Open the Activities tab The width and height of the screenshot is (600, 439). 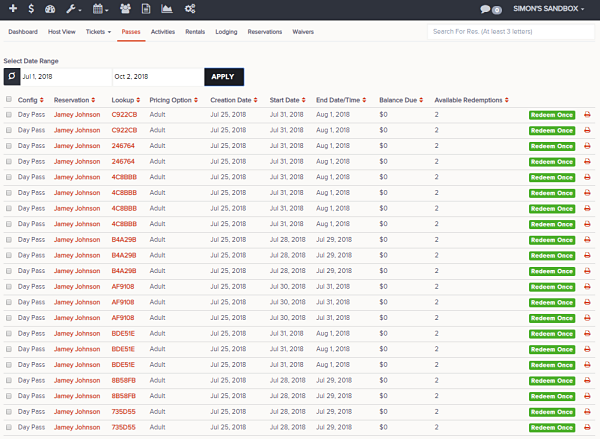tap(163, 32)
